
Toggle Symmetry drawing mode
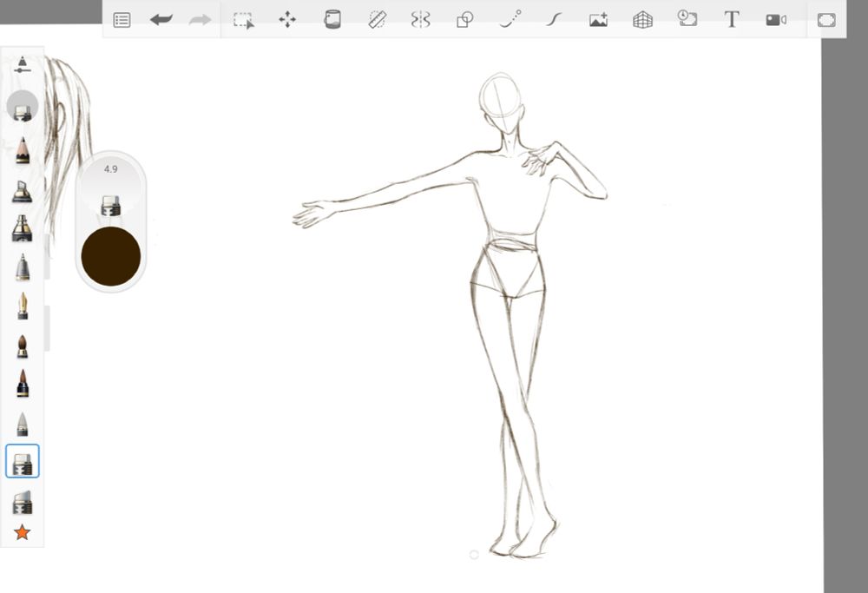(420, 19)
